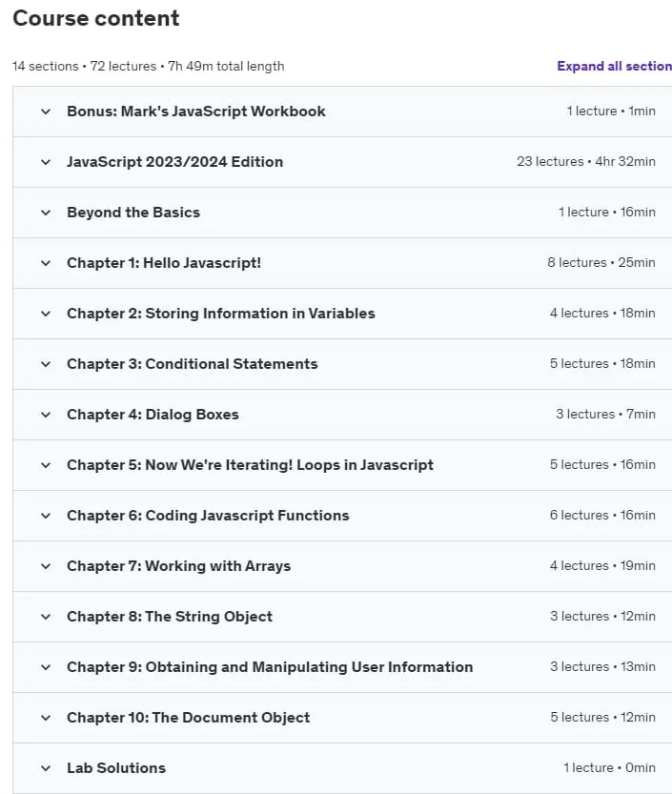
Task: Expand Chapter 10 Document Object chevron
Action: click(x=46, y=718)
